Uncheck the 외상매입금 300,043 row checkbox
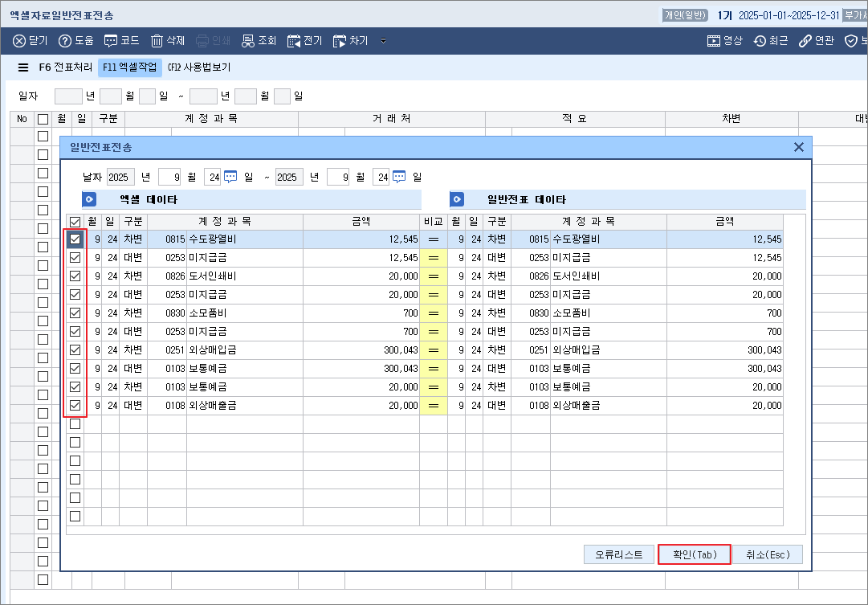The width and height of the screenshot is (868, 605). click(x=74, y=350)
